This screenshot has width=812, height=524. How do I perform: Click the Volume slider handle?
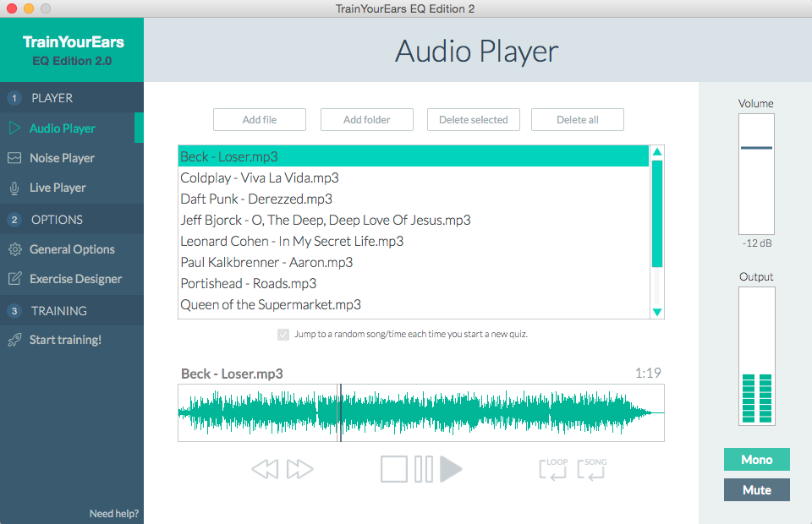pyautogui.click(x=756, y=148)
